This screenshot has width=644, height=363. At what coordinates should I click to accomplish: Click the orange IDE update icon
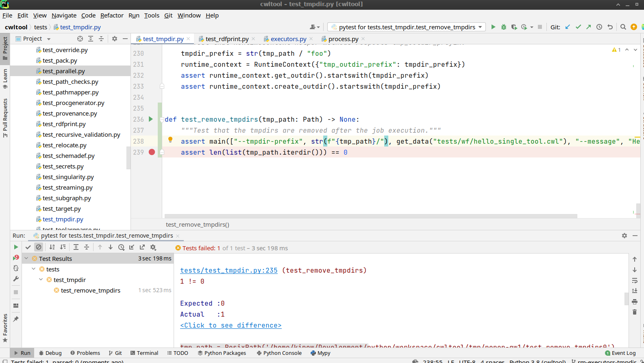click(634, 27)
